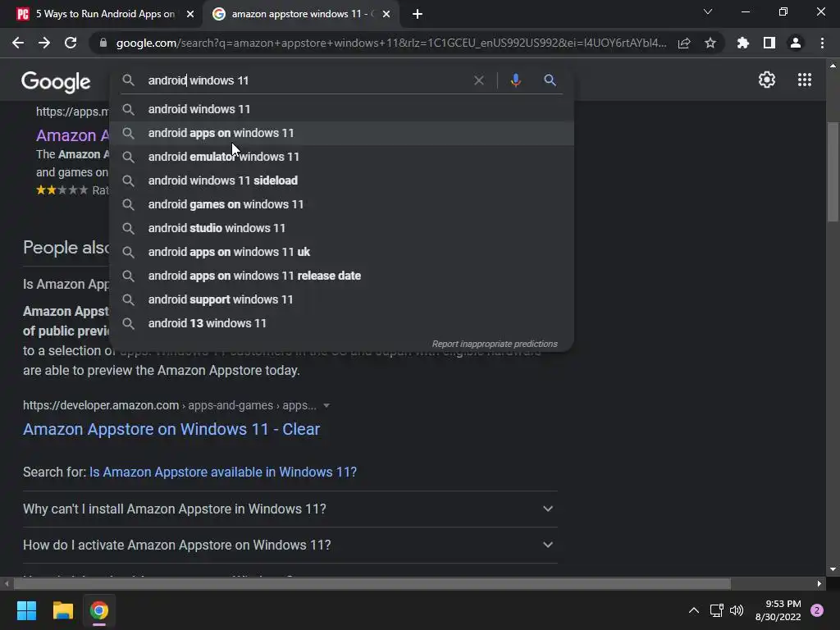Start voice search with the microphone

[x=515, y=80]
